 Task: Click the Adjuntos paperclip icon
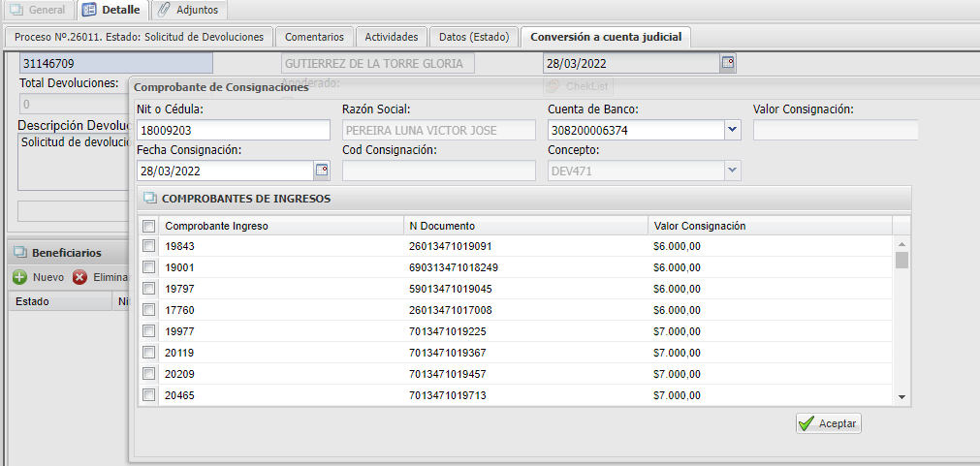[x=164, y=11]
